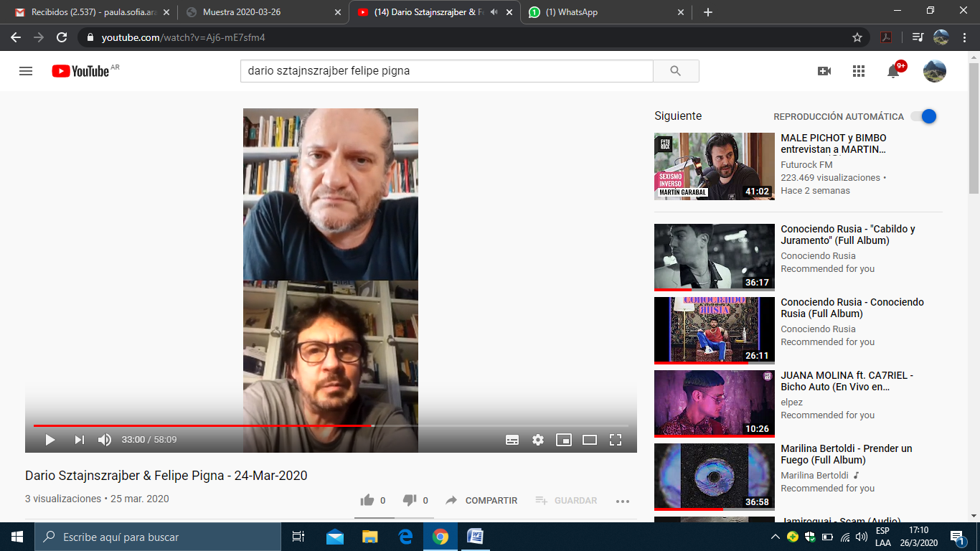Screen dimensions: 980x551
Task: Open the create video camera icon
Action: click(x=824, y=71)
